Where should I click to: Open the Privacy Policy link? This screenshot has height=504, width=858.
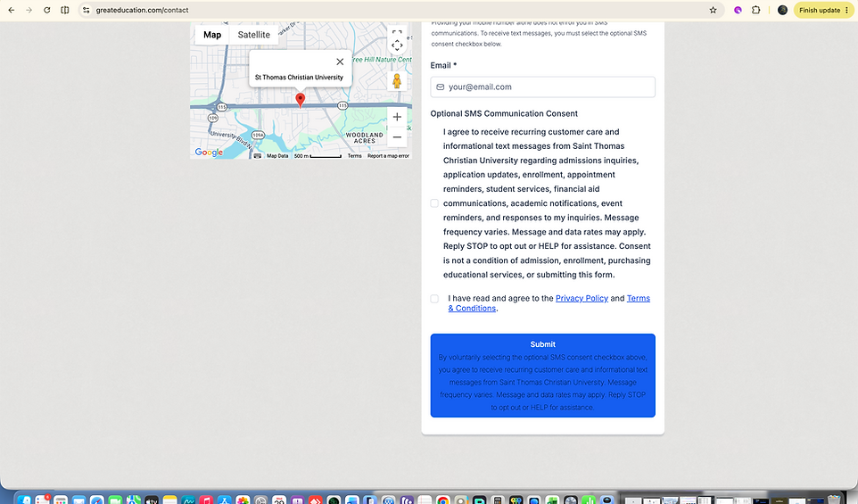coord(582,298)
